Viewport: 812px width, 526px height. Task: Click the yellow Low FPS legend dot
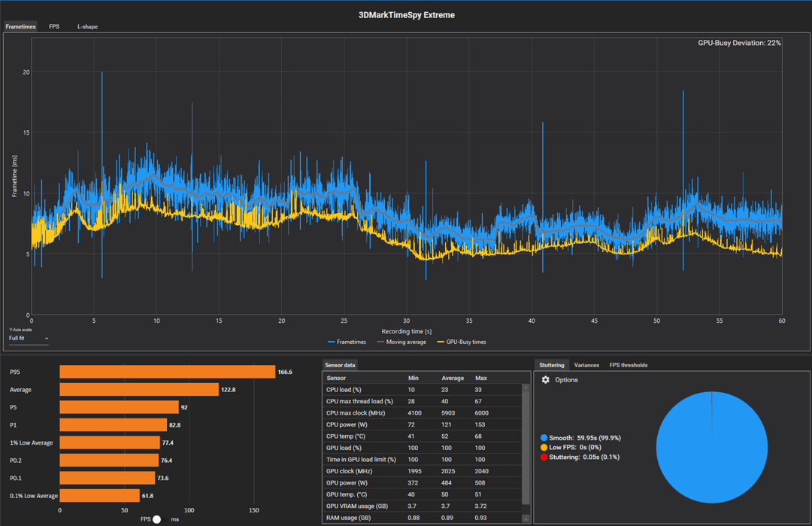tap(544, 447)
